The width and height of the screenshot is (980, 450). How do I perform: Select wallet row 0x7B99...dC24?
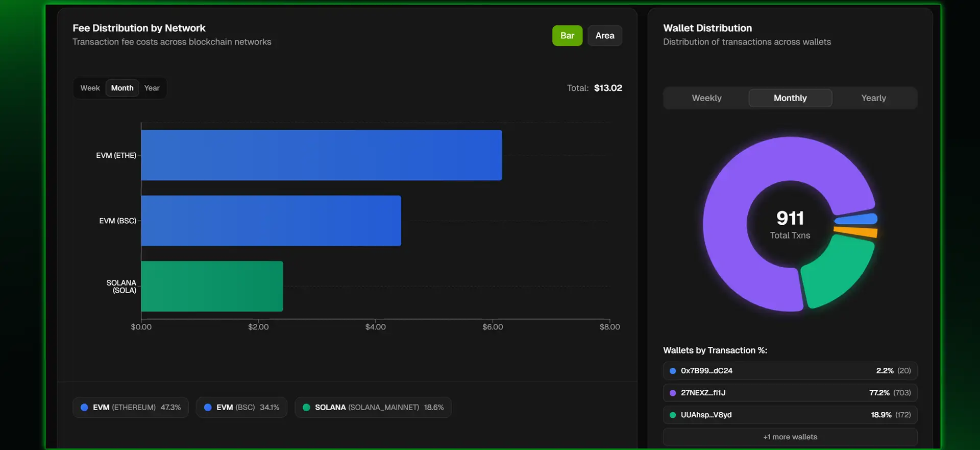point(790,371)
